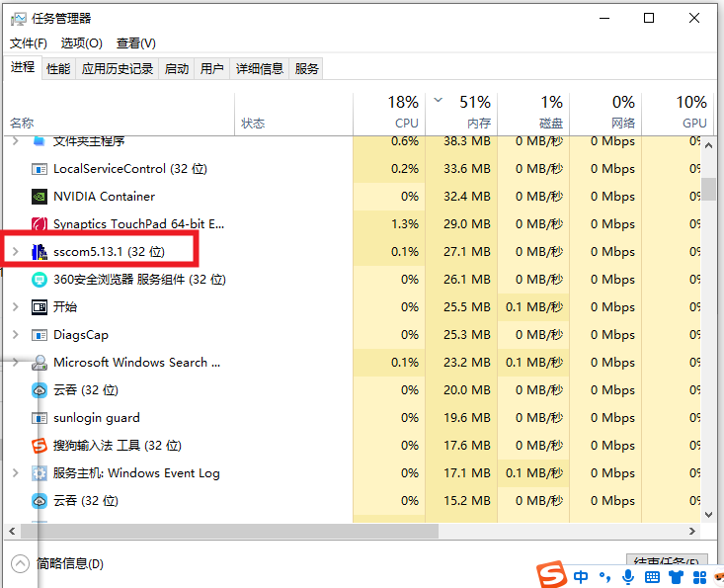724x588 pixels.
Task: Sort by the CPU column header
Action: click(x=389, y=115)
